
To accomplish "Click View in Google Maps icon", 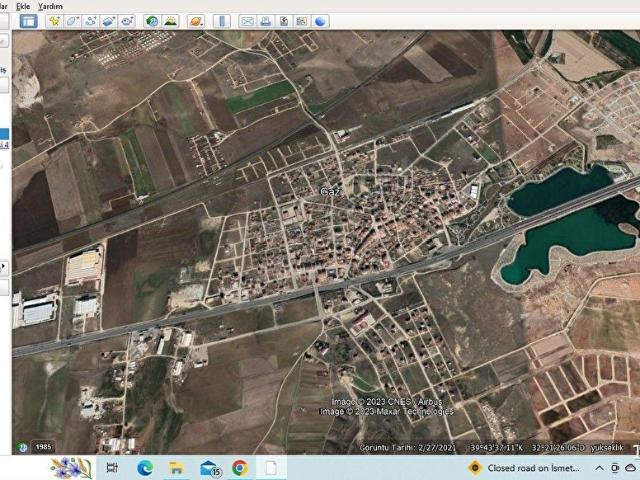I will [302, 21].
